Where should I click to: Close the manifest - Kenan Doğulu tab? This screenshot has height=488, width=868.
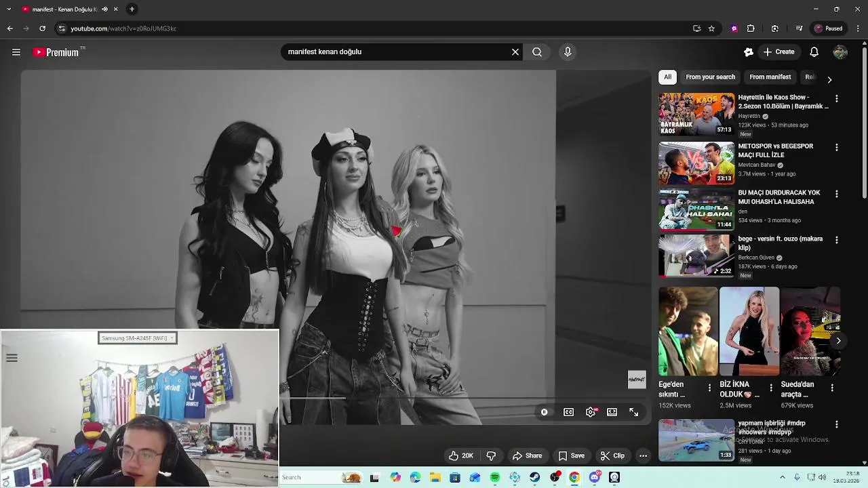(x=115, y=9)
